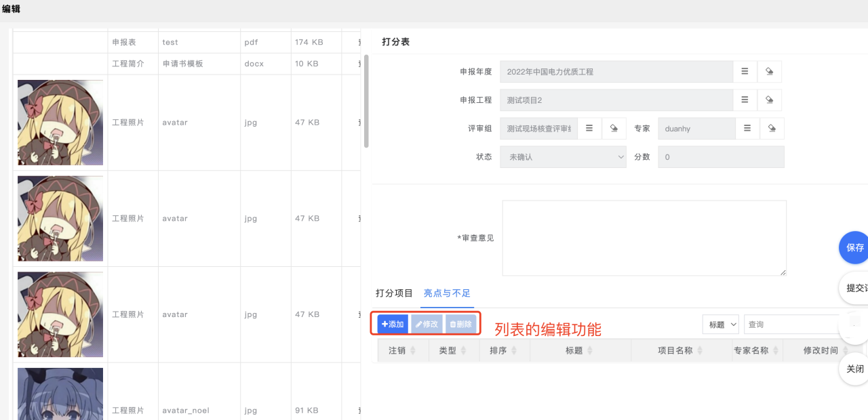The height and width of the screenshot is (420, 868).
Task: Select the 'avatar_noel' file name
Action: (x=186, y=411)
